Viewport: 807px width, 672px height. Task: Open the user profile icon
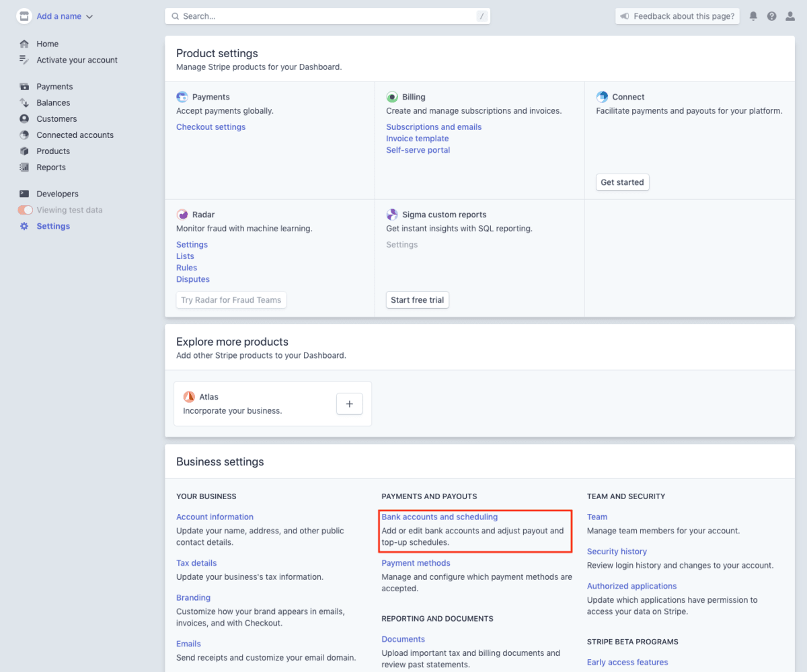tap(790, 16)
